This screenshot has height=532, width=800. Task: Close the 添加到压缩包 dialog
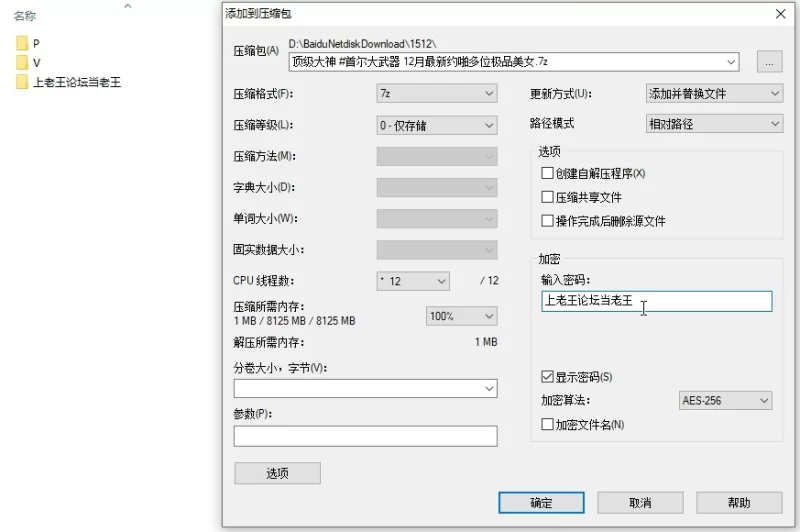(781, 14)
